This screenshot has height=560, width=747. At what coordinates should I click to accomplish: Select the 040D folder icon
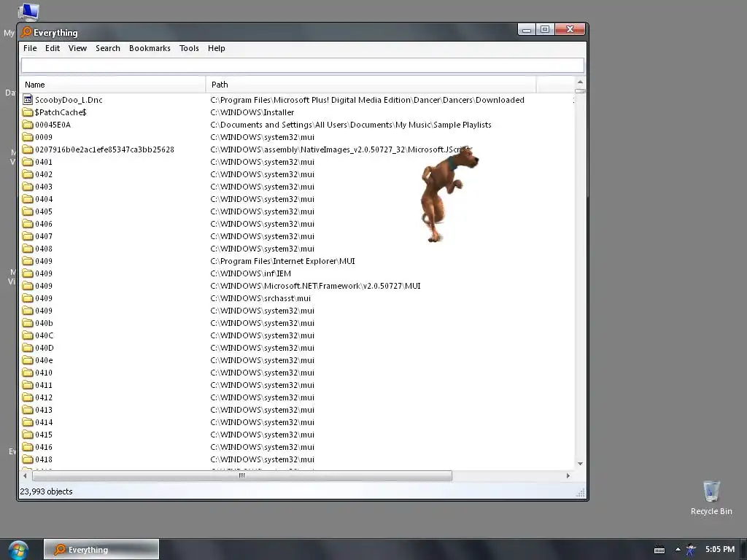coord(28,348)
